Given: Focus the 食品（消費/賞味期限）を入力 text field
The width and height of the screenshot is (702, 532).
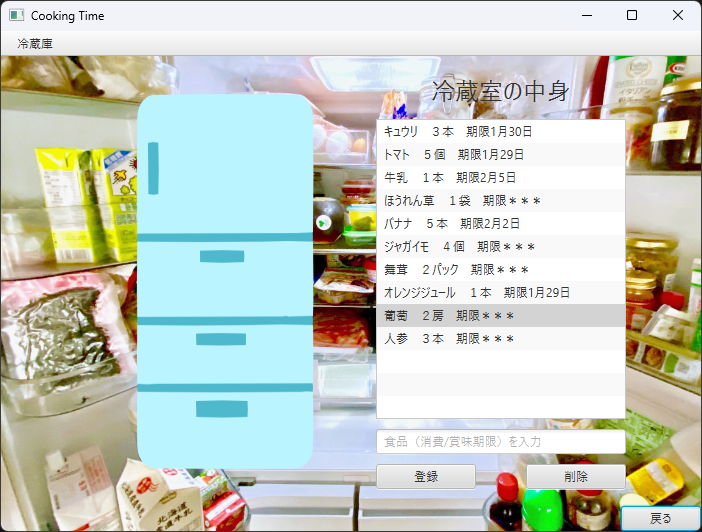Looking at the screenshot, I should (x=500, y=442).
